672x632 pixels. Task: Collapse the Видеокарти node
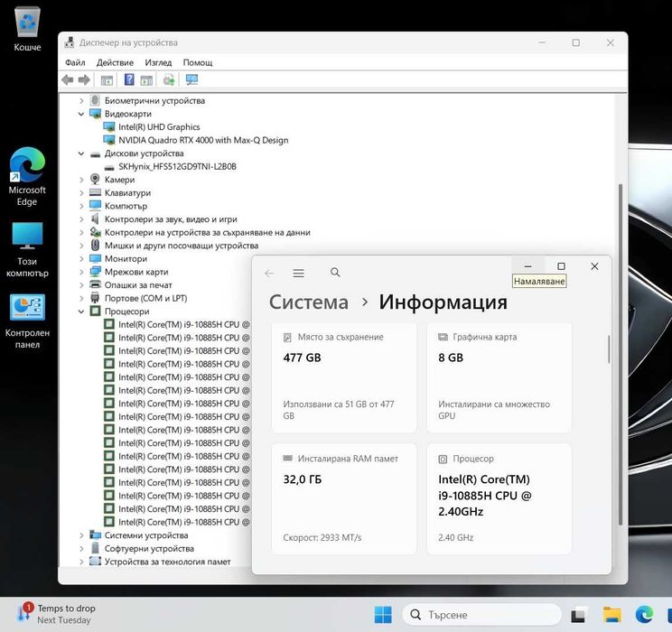pyautogui.click(x=81, y=114)
